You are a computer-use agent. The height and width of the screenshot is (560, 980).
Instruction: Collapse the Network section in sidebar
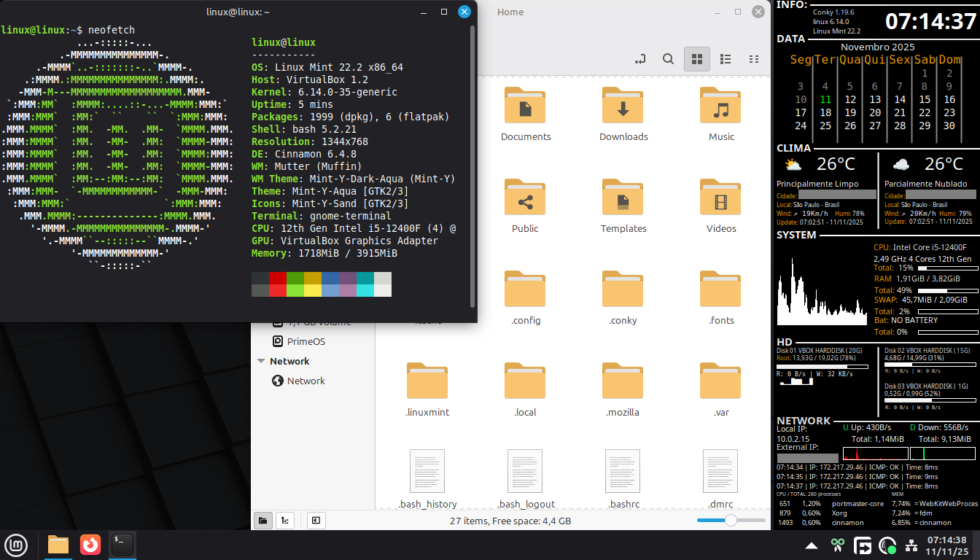coord(261,362)
